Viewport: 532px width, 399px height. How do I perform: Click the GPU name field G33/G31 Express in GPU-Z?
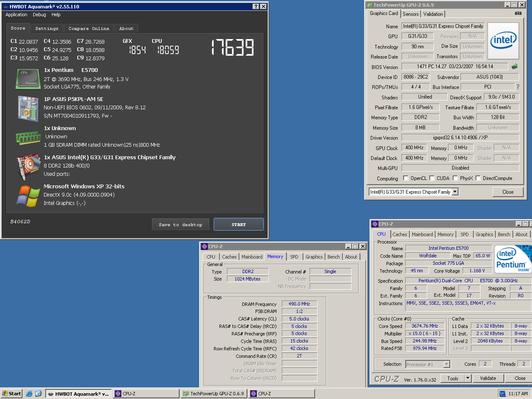point(443,26)
